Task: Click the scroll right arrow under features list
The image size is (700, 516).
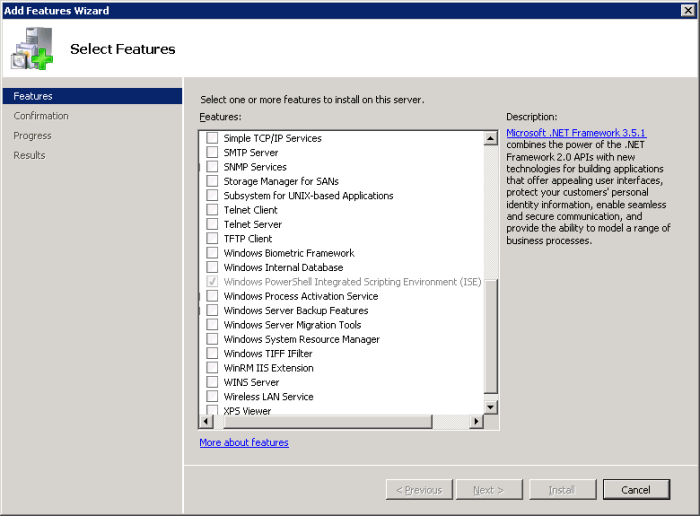Action: tap(477, 422)
